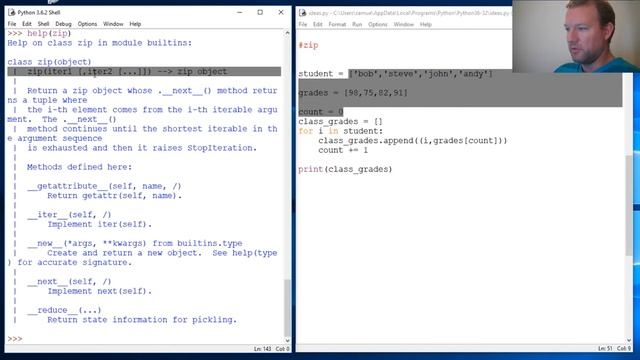Image resolution: width=640 pixels, height=360 pixels.
Task: Open Run menu in ideas.py editor
Action: pyautogui.click(x=357, y=24)
